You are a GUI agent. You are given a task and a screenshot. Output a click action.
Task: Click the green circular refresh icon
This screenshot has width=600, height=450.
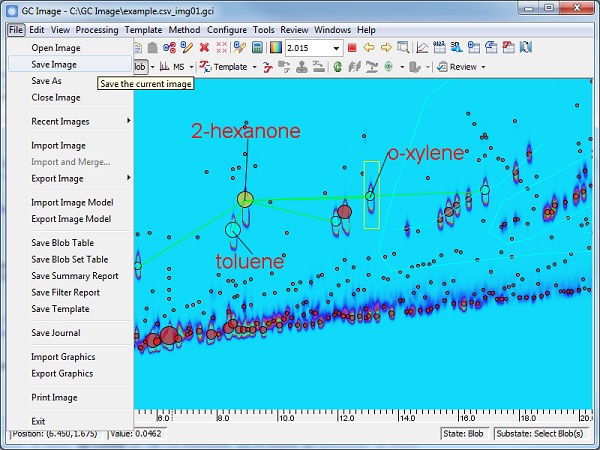coord(338,67)
